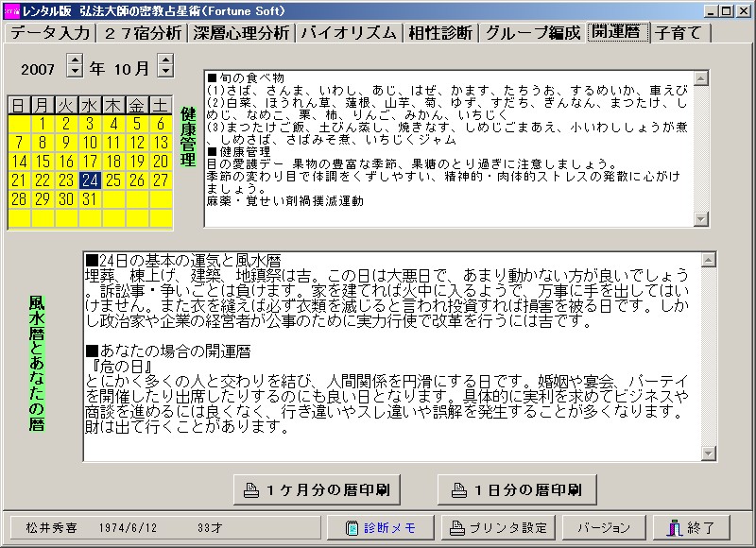Select day 13 in the calendar
The image size is (756, 548).
point(161,143)
